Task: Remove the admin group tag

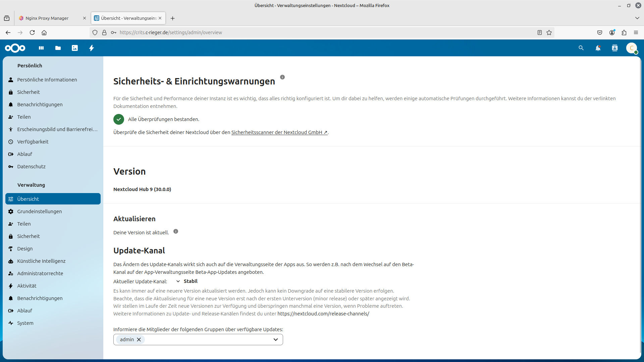Action: [x=139, y=340]
